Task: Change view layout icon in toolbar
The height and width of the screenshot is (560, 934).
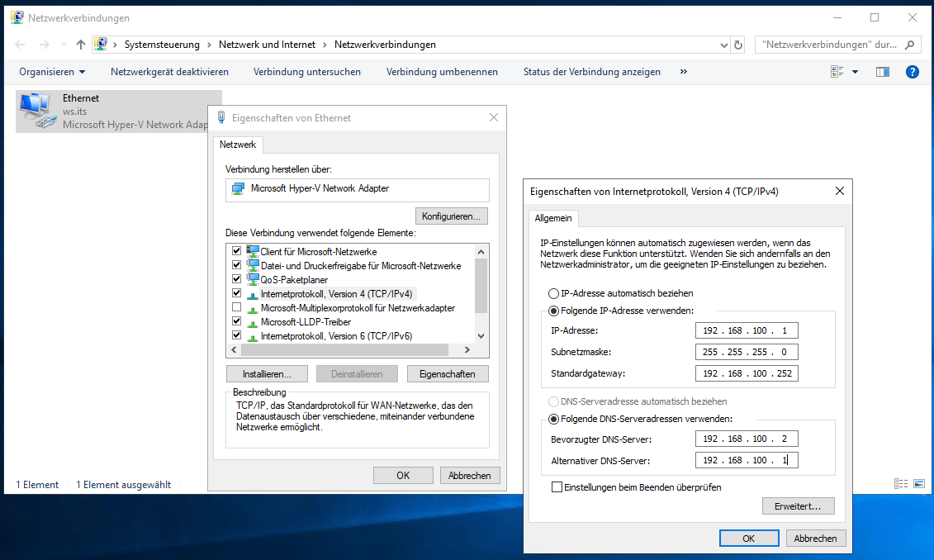Action: click(837, 72)
